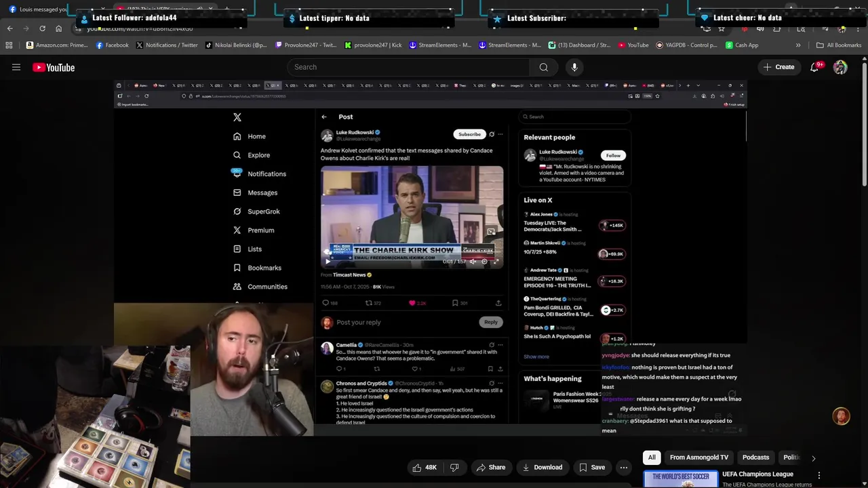Open the more actions ellipsis under video
Image resolution: width=868 pixels, height=488 pixels.
[x=624, y=467]
